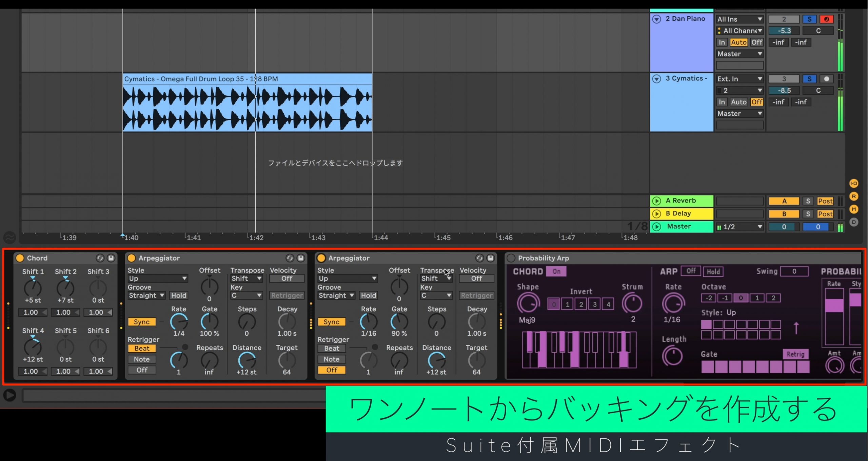The width and height of the screenshot is (868, 461).
Task: Hot-swap preset on first Arpeggiator (Rate 1/4)
Action: click(290, 258)
